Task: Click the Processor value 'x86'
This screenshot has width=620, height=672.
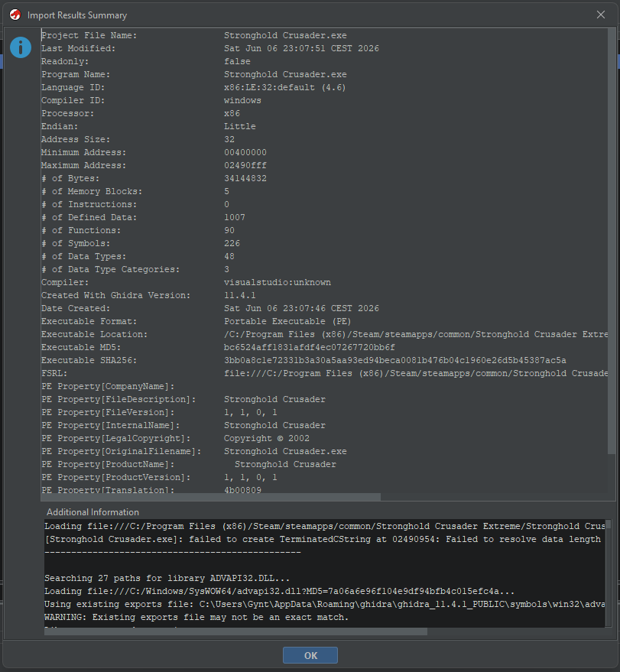Action: [232, 114]
